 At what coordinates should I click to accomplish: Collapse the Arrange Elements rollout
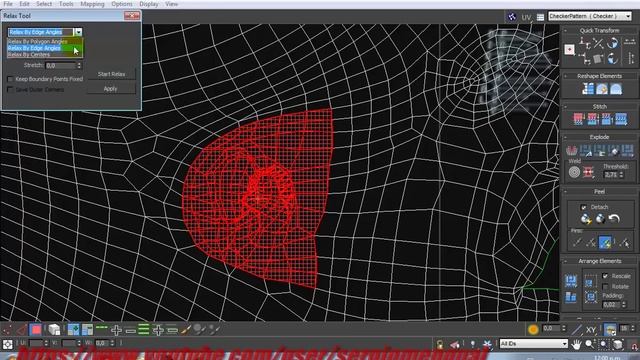566,261
